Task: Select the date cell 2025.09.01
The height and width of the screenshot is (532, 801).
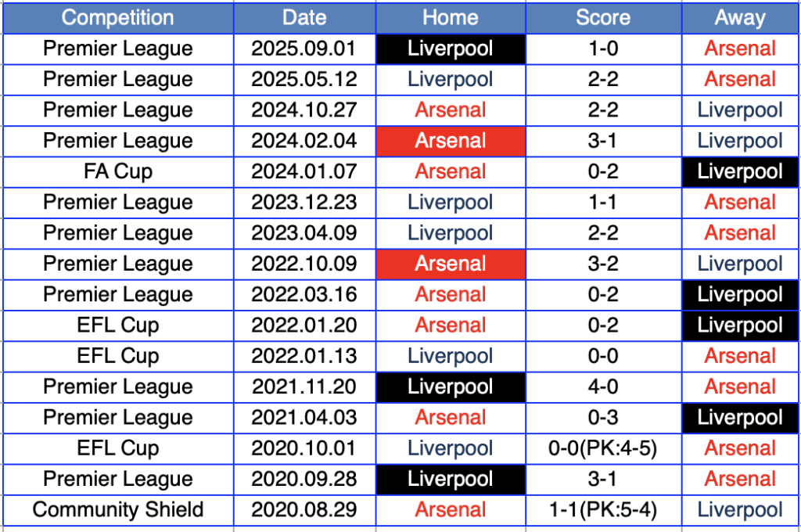Action: pos(304,49)
